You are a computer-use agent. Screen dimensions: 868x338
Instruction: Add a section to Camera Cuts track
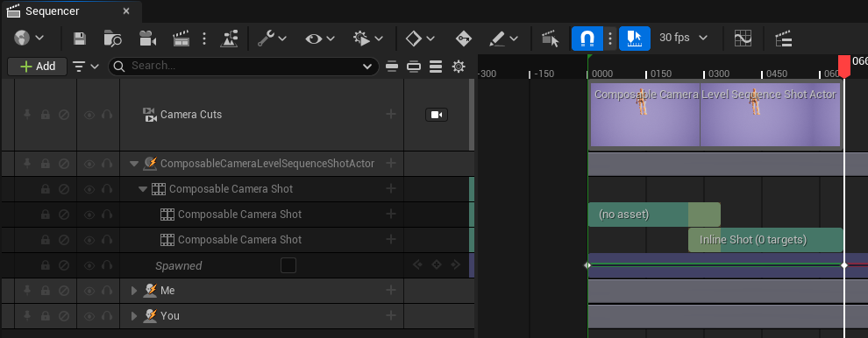(391, 114)
